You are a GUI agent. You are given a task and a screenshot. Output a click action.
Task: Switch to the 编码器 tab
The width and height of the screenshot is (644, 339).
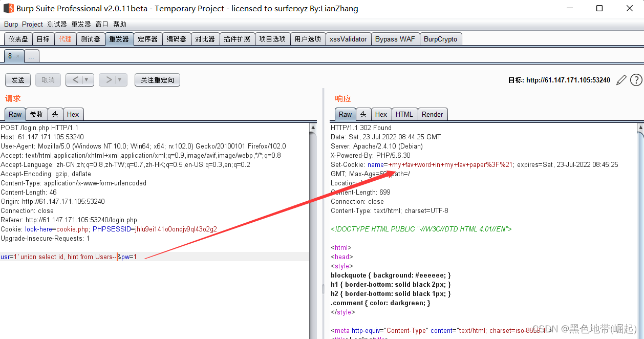177,39
